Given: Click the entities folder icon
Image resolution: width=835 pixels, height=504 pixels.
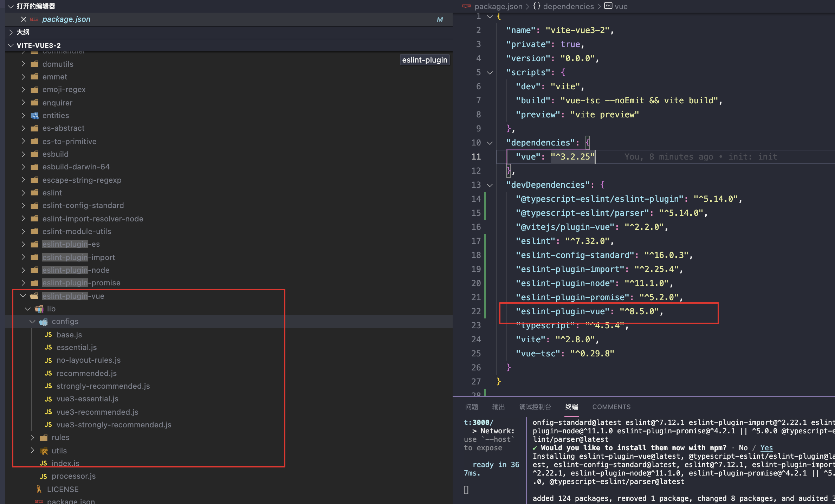Looking at the screenshot, I should coord(34,116).
